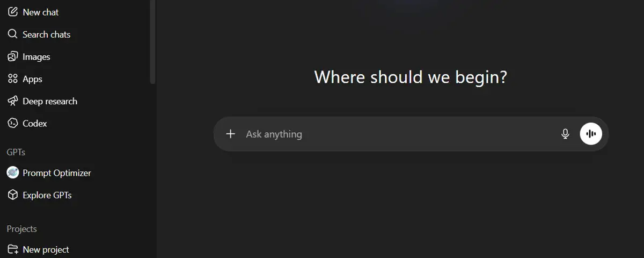Collapse the GPTs section header

click(x=16, y=152)
